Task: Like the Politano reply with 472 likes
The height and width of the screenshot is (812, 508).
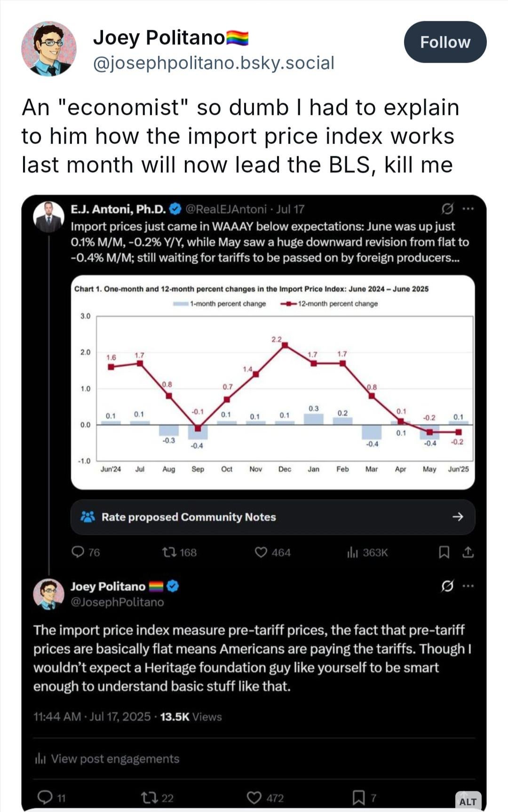Action: coord(254,797)
